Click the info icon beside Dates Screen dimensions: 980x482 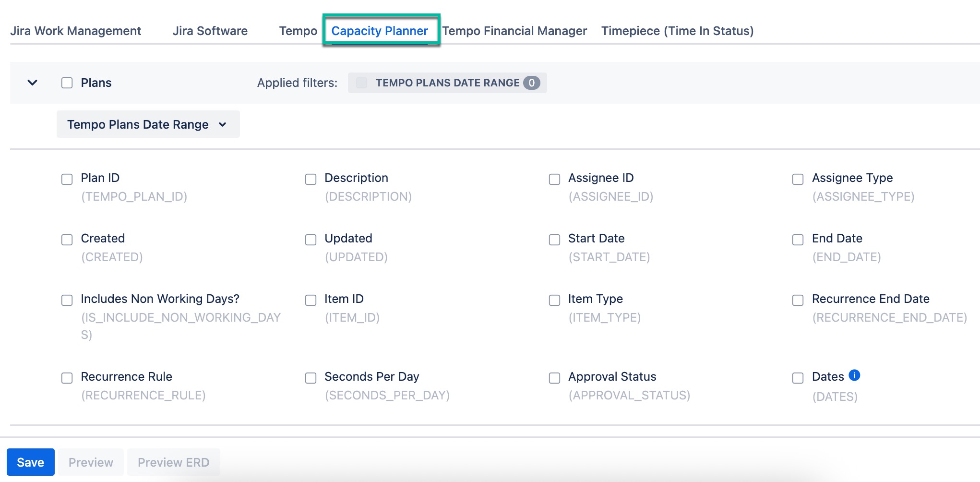854,375
